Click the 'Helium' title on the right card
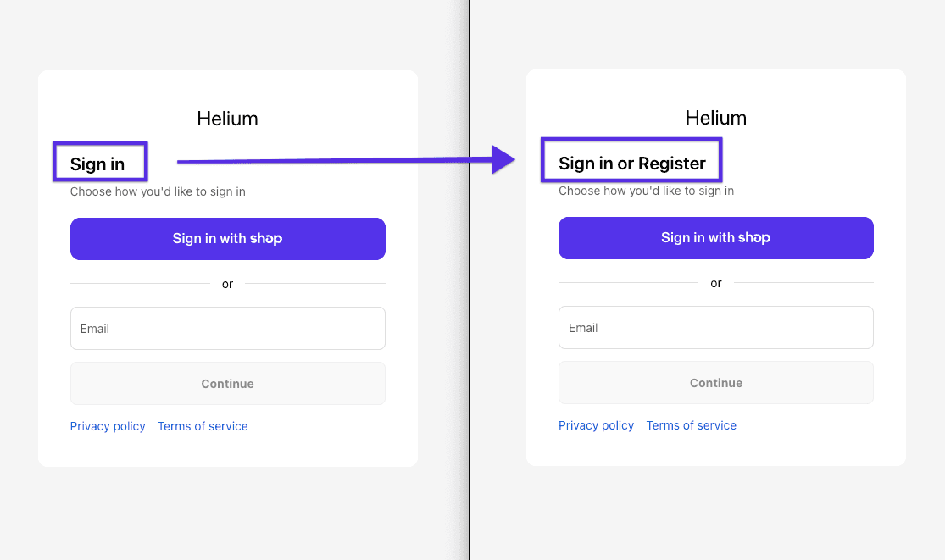The image size is (945, 560). click(715, 118)
